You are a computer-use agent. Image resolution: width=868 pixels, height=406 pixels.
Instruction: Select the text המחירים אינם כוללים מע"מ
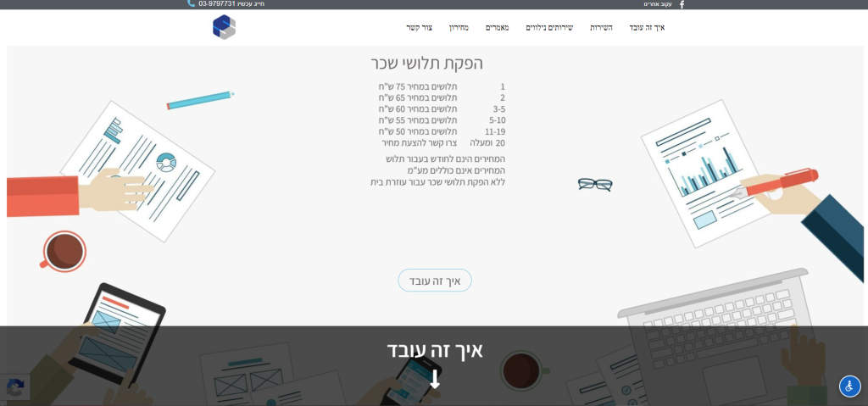456,170
